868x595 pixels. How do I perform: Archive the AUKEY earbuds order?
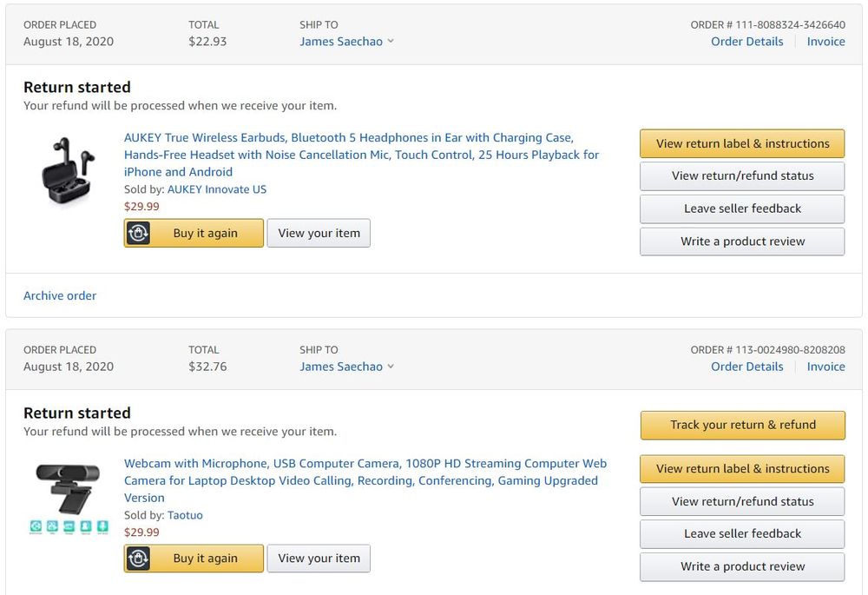click(x=60, y=295)
